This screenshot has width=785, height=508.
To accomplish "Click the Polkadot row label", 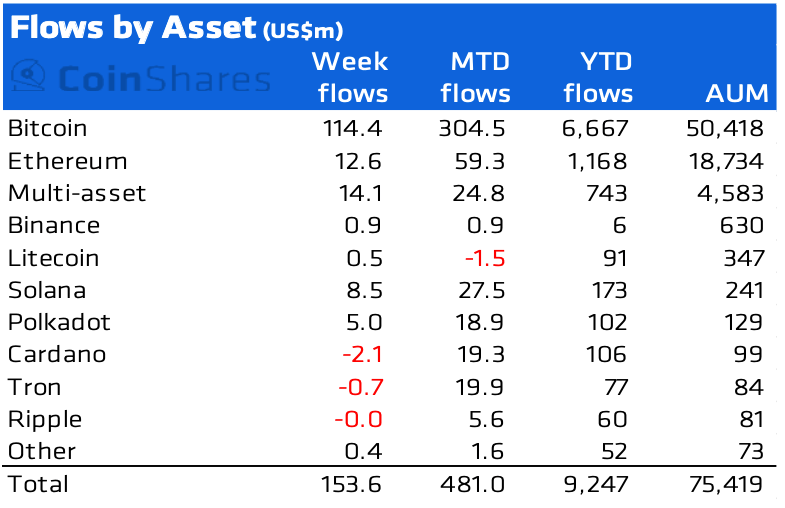I will (x=58, y=322).
